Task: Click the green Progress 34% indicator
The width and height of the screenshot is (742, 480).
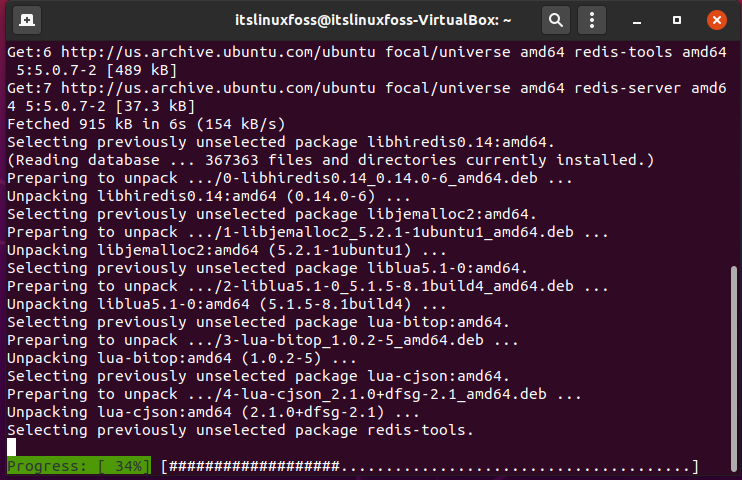Action: point(79,466)
